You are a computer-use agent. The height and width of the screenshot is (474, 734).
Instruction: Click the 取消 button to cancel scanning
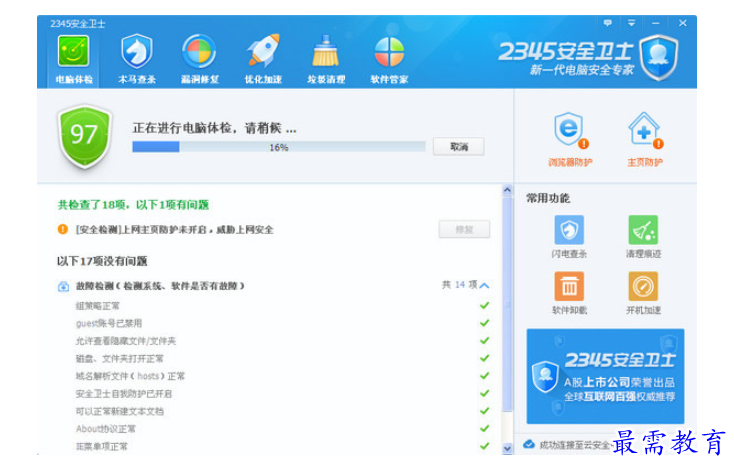pyautogui.click(x=459, y=147)
